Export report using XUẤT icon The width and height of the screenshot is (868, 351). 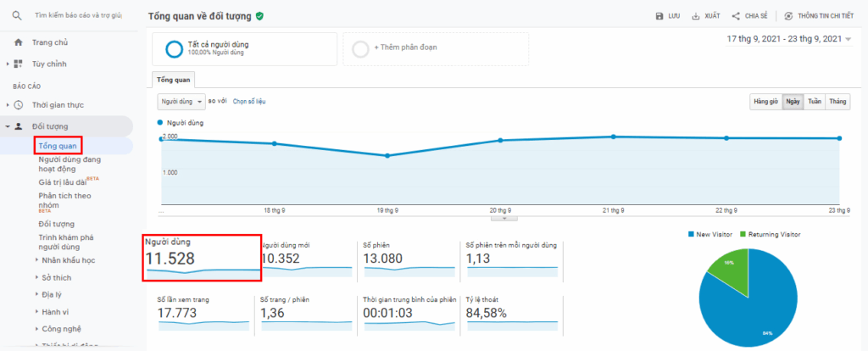(696, 16)
